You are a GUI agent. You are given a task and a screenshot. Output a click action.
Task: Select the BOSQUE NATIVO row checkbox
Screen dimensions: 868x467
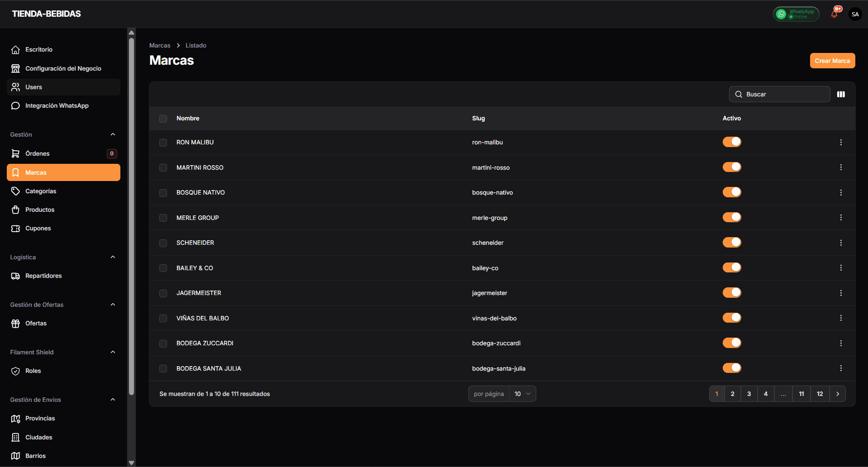point(163,193)
